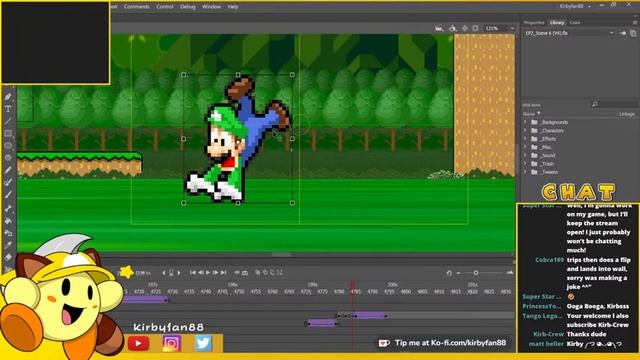This screenshot has height=360, width=640.
Task: Toggle onion skin button
Action: click(258, 272)
